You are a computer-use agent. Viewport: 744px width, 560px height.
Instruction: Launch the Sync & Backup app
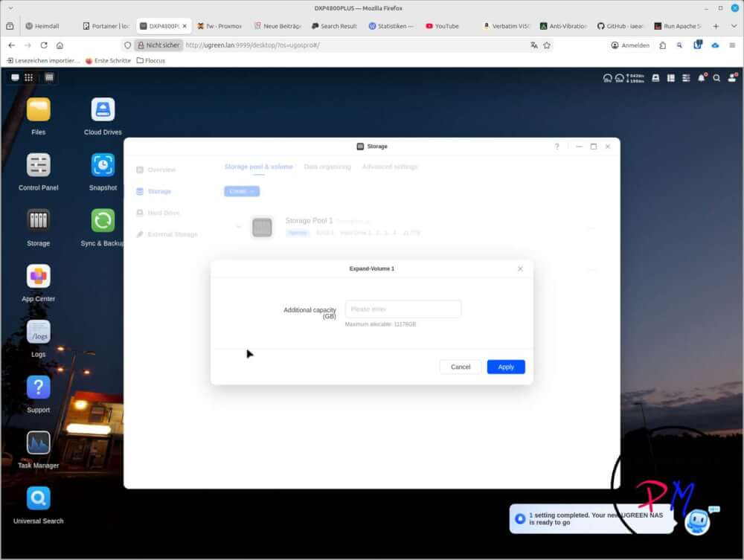(x=103, y=221)
